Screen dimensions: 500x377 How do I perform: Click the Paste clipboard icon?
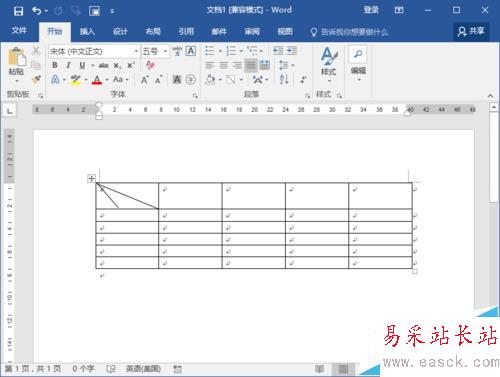(16, 57)
